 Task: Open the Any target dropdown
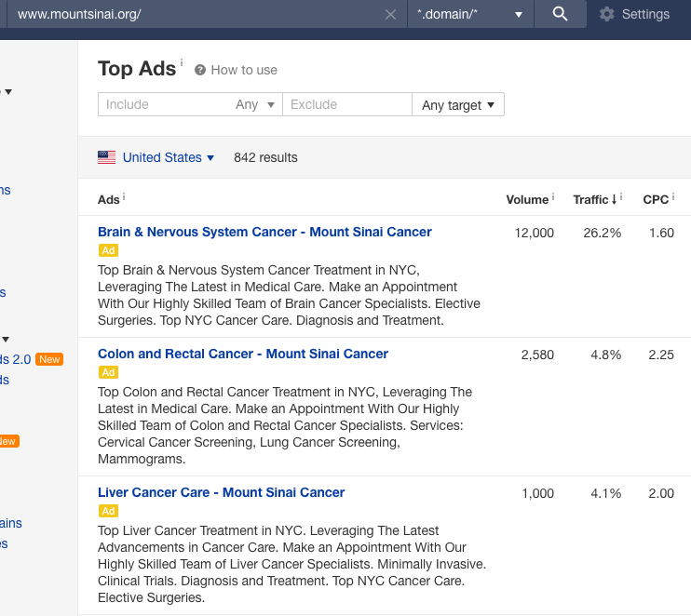[458, 104]
